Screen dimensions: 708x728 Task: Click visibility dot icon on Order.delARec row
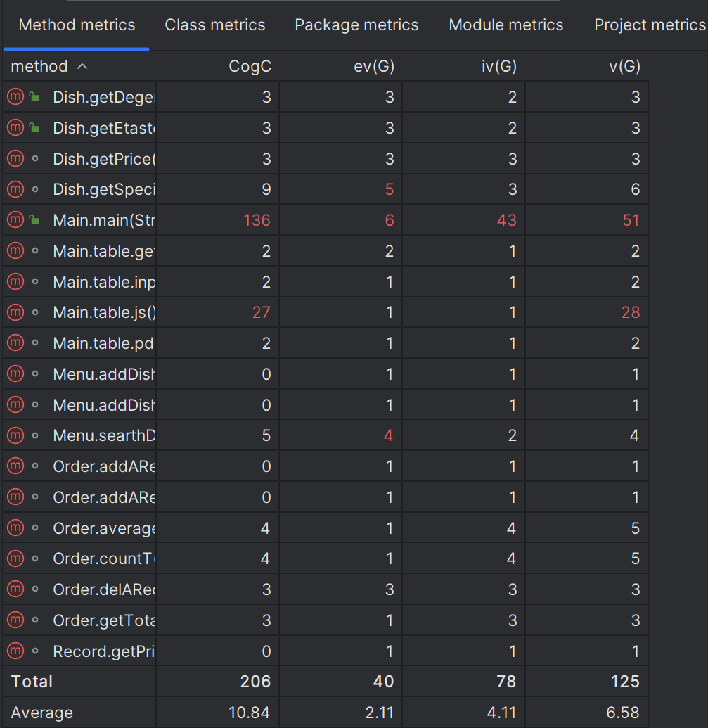coord(35,589)
